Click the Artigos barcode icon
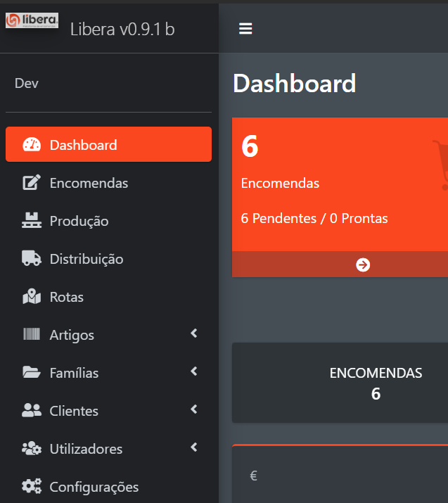 [x=32, y=335]
